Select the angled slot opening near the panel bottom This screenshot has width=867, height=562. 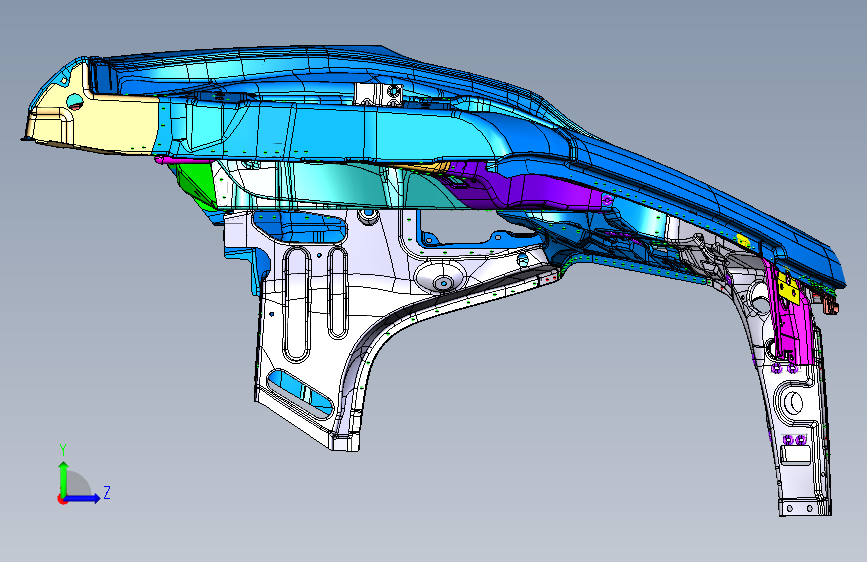pos(300,393)
